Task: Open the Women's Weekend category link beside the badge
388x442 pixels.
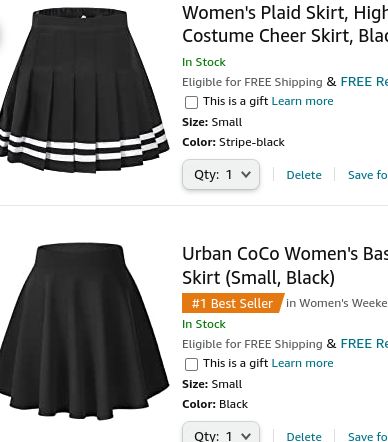Action: 337,303
